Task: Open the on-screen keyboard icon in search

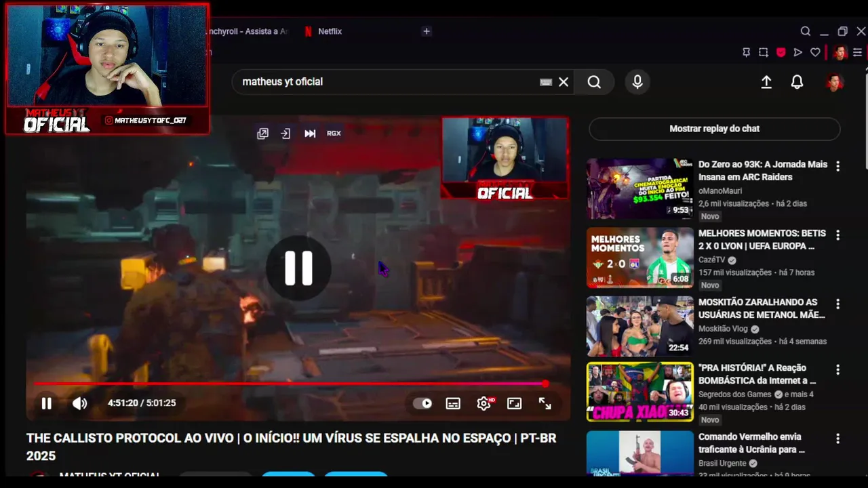Action: 546,82
